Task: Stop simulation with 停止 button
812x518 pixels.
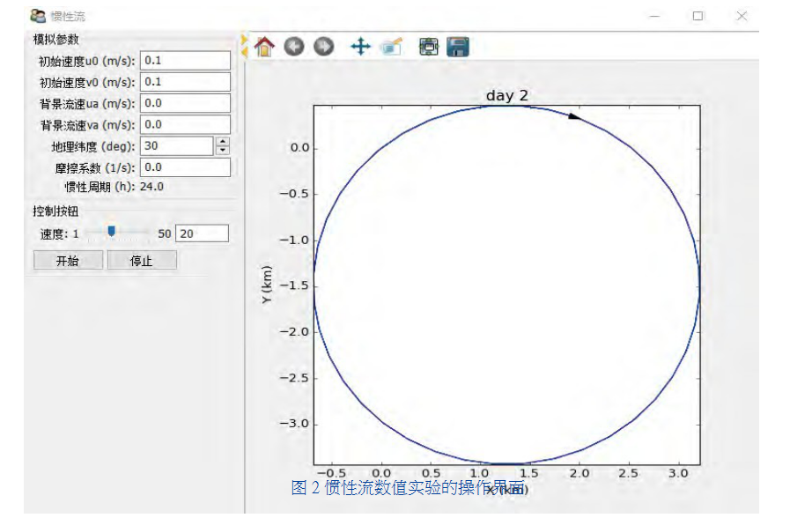Action: 142,260
